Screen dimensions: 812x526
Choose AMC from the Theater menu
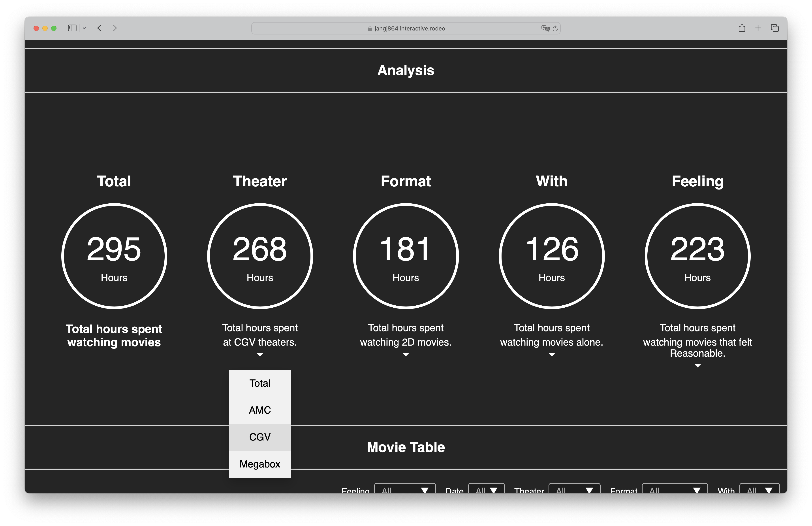click(x=260, y=410)
